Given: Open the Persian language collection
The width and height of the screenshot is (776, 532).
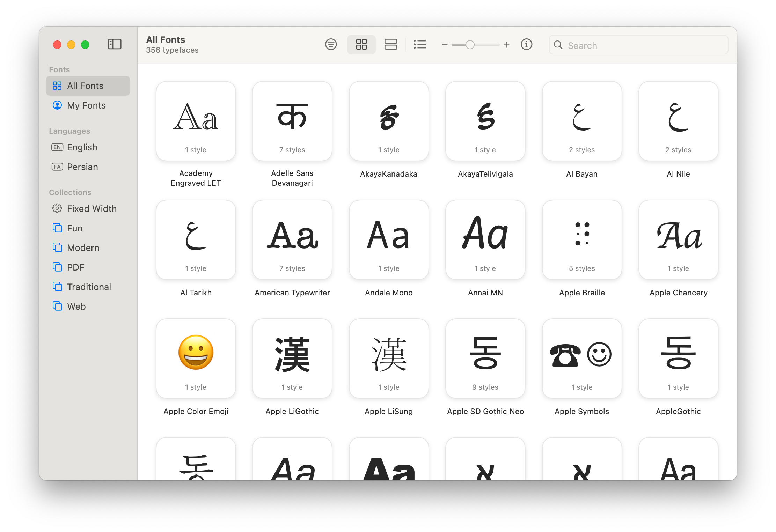Looking at the screenshot, I should pos(82,167).
